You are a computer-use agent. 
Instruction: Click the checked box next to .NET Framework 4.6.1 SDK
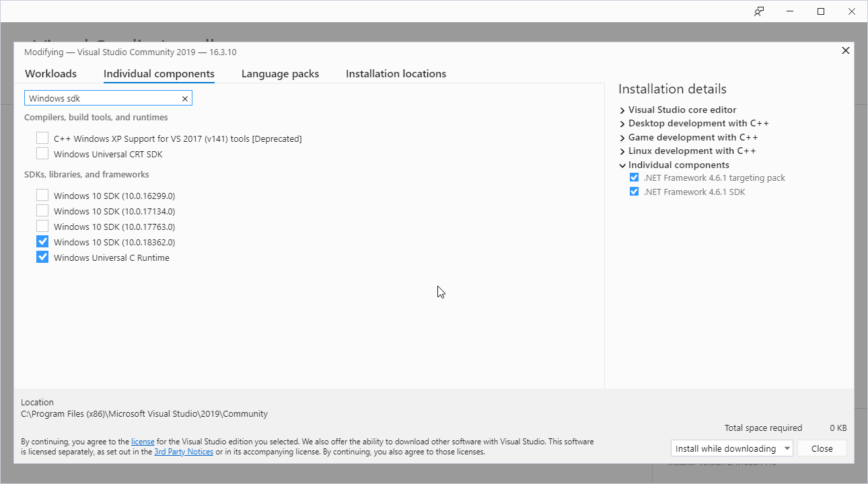coord(634,191)
